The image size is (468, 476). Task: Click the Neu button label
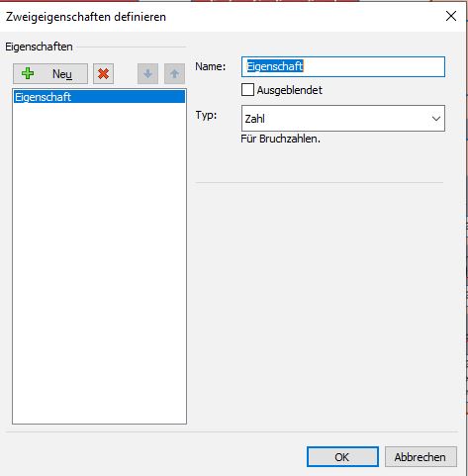pos(62,74)
